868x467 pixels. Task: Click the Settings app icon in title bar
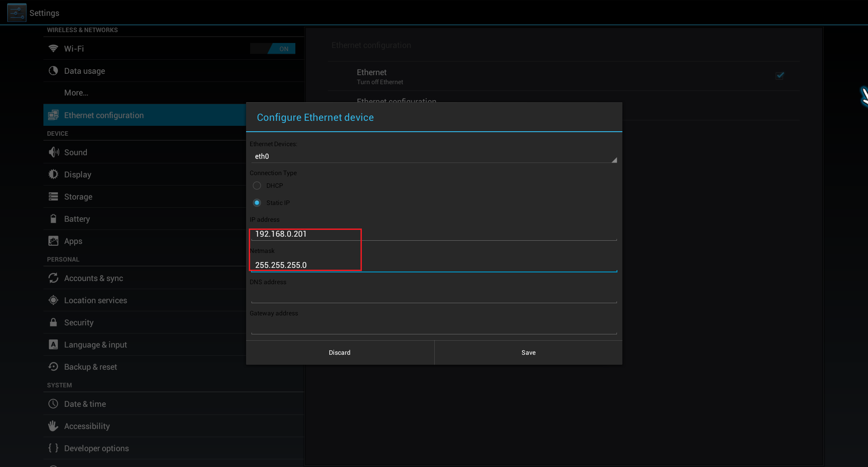tap(17, 13)
